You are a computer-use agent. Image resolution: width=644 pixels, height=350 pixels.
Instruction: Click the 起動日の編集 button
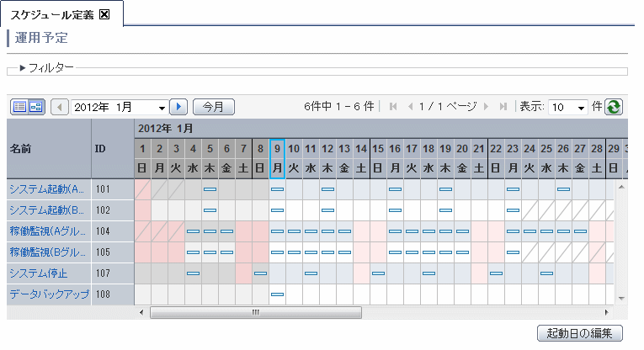pos(579,333)
